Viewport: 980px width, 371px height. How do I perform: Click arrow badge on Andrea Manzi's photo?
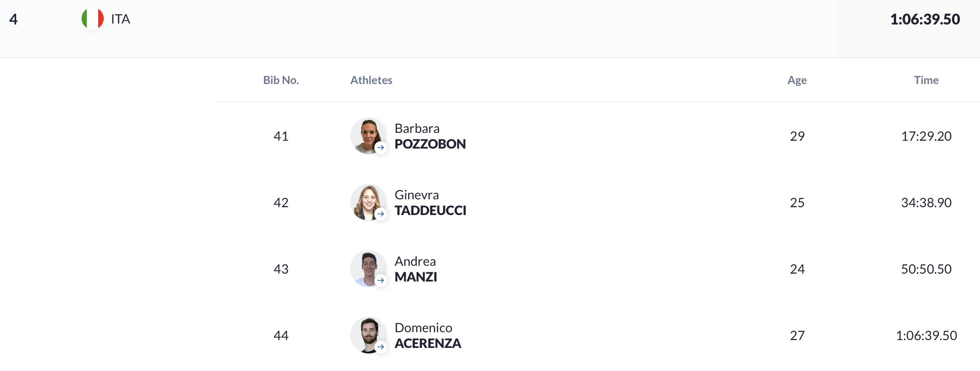[x=380, y=281]
